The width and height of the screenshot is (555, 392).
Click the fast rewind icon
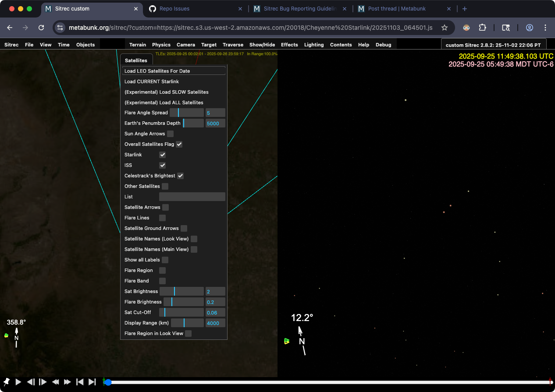(56, 382)
